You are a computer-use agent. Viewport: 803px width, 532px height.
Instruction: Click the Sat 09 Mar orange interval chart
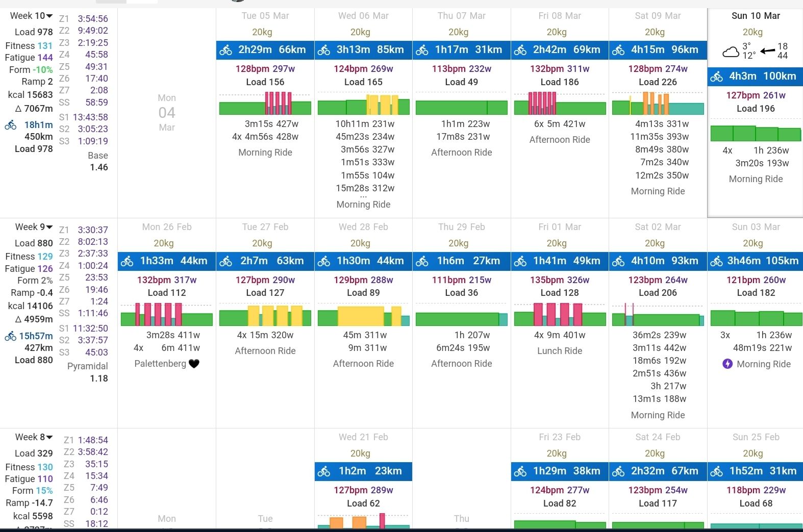click(658, 104)
